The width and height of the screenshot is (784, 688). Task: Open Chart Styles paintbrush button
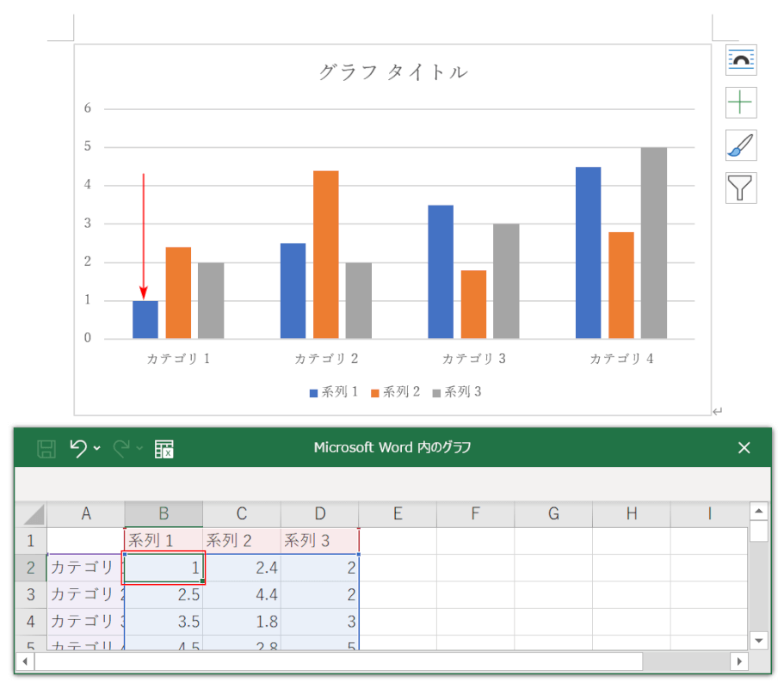point(740,145)
